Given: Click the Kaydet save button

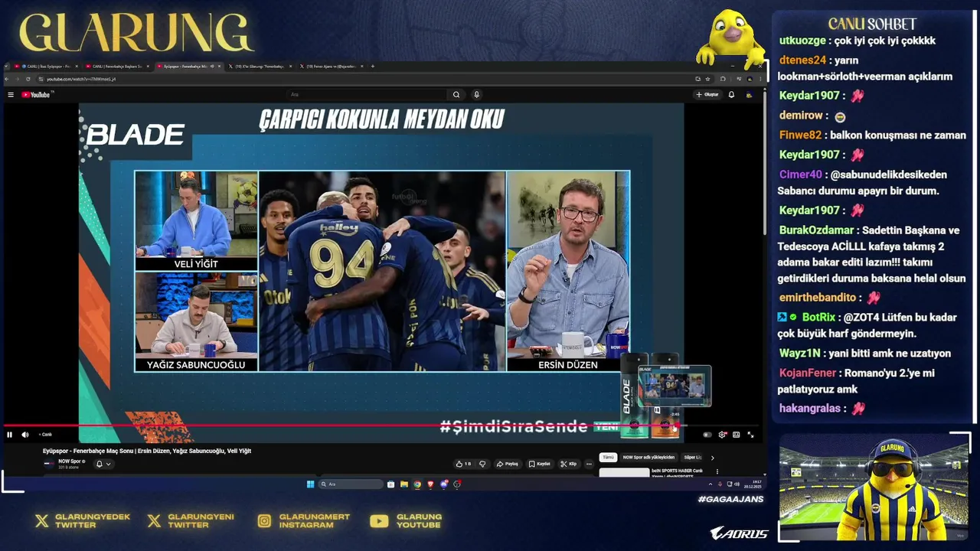Looking at the screenshot, I should pos(539,464).
